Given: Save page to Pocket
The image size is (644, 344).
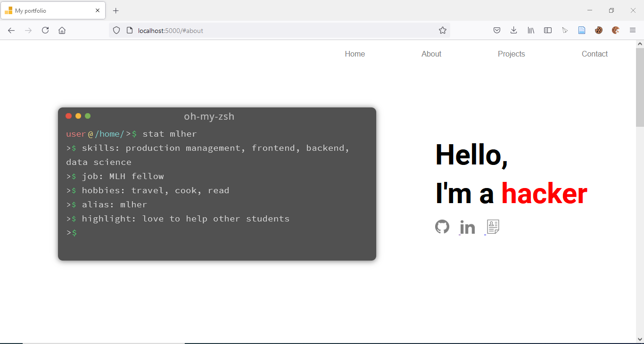Looking at the screenshot, I should pyautogui.click(x=497, y=30).
